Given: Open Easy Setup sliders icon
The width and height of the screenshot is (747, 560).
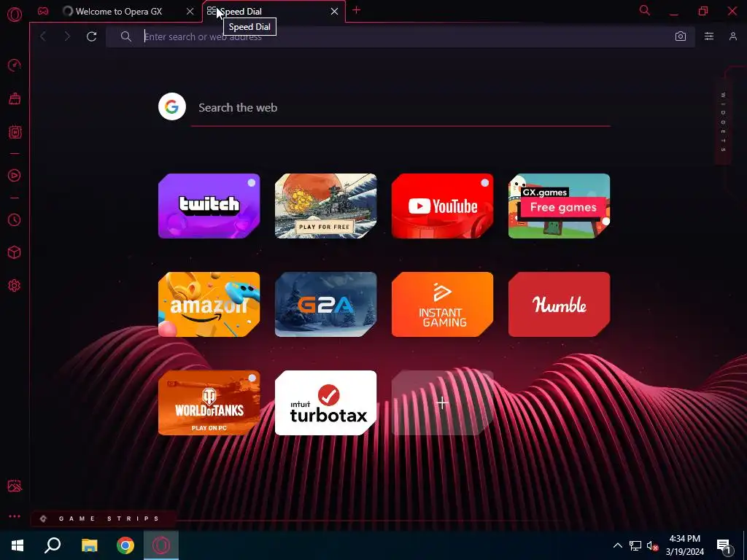Looking at the screenshot, I should point(709,36).
